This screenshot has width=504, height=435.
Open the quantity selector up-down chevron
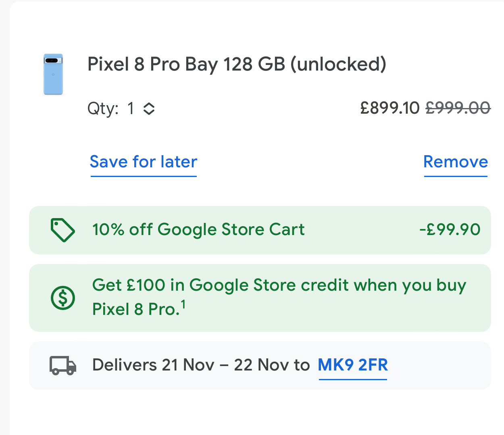point(149,108)
